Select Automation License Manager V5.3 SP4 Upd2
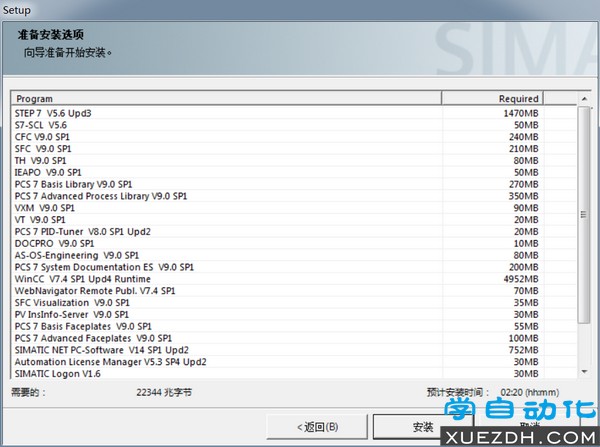Viewport: 600px width, 447px height. click(293, 362)
